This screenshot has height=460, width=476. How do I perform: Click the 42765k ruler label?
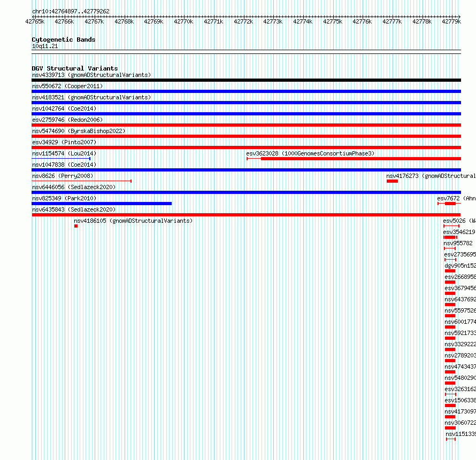35,21
